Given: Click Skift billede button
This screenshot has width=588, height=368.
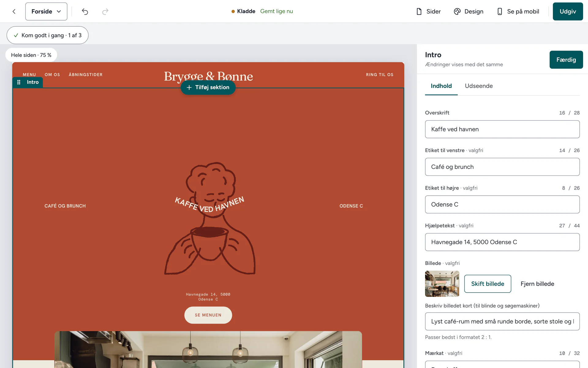Looking at the screenshot, I should click(488, 284).
